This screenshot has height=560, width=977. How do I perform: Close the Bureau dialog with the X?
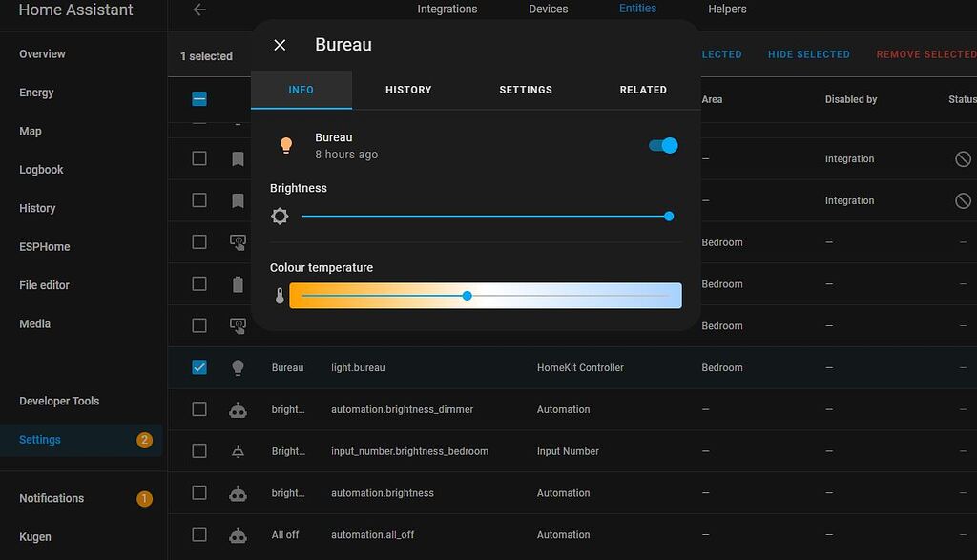(280, 44)
